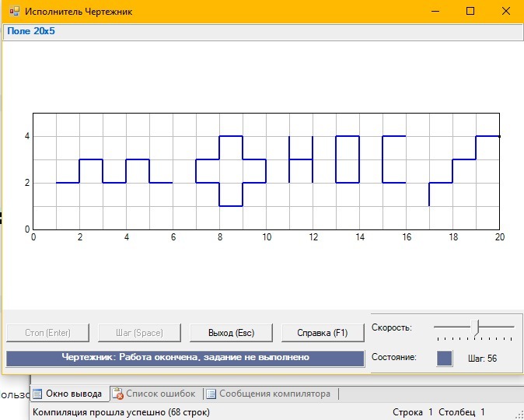Click the x-axis label 10

click(x=267, y=237)
